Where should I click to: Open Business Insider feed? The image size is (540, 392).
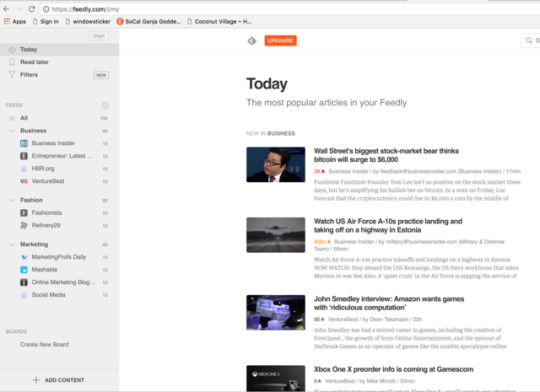coord(53,143)
